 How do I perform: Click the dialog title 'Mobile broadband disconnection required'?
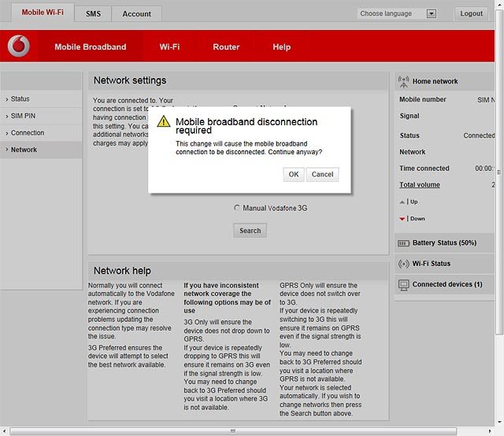pyautogui.click(x=246, y=126)
